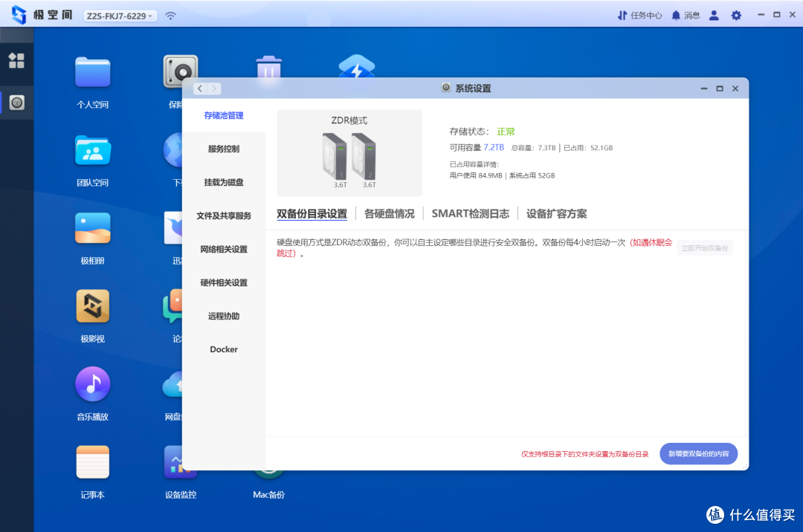Open 任务中心 task center
This screenshot has height=532, width=803.
coord(639,16)
